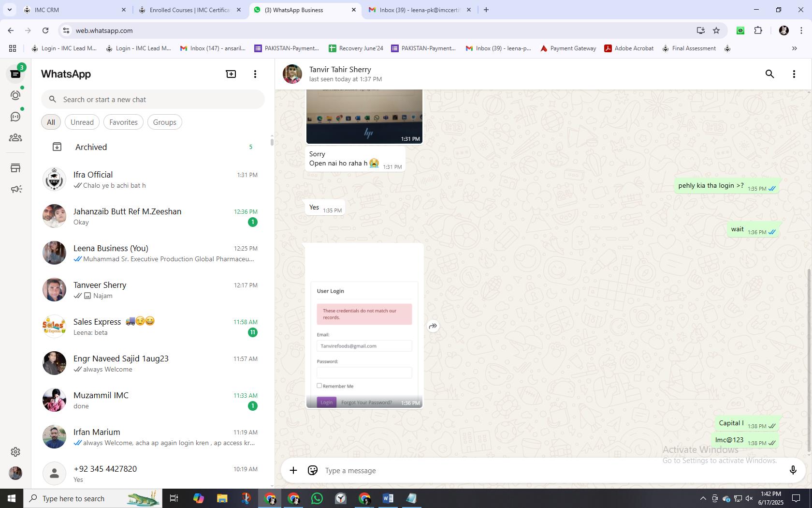Open the Chrome extensions puzzle icon
The height and width of the screenshot is (508, 812).
758,30
